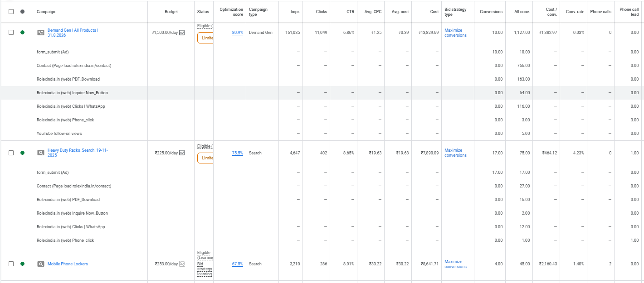Screen dimensions: 644x283
Task: Click the 11,049 clicks cell
Action: click(321, 33)
